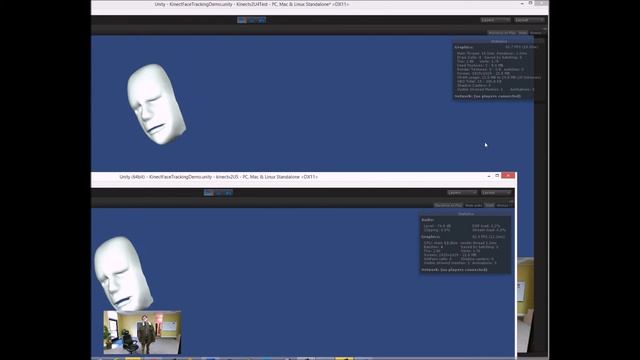Open Layers dropdown in back Unity window
Screen dimensions: 640x360
coord(496,20)
